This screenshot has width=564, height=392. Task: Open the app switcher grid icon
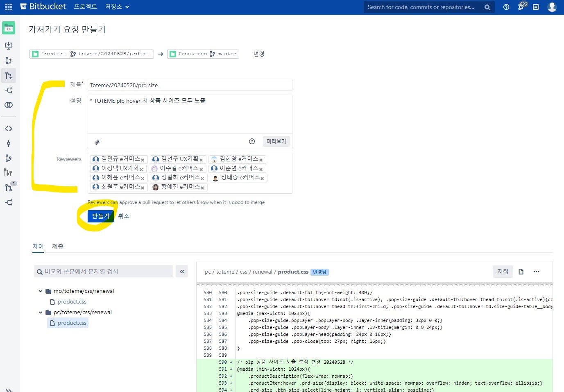tap(9, 7)
